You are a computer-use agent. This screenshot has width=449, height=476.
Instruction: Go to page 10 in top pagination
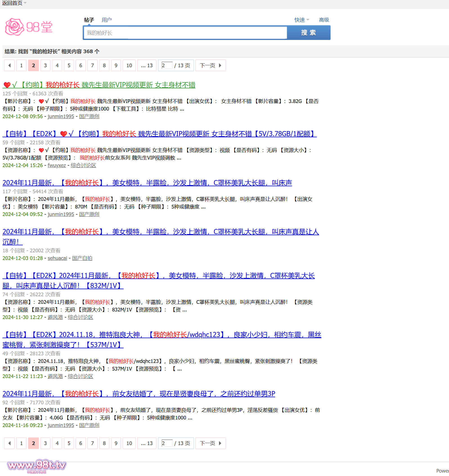pyautogui.click(x=129, y=66)
